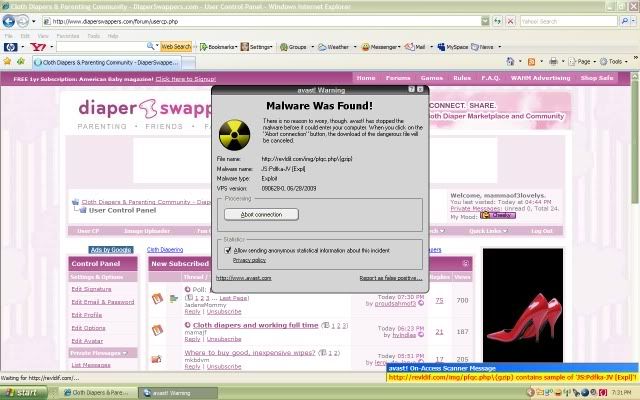Open the File menu
The height and width of the screenshot is (400, 640).
coord(9,36)
